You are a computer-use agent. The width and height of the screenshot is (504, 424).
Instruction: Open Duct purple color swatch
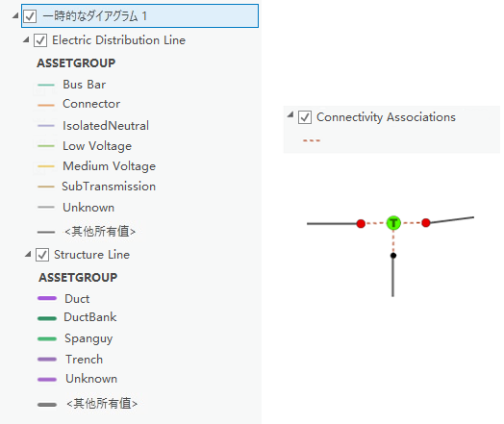point(47,298)
